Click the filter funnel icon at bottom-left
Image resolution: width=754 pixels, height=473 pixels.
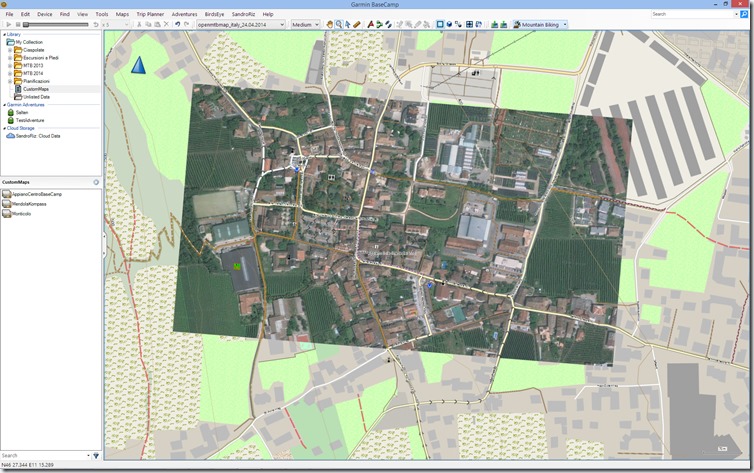(x=96, y=455)
